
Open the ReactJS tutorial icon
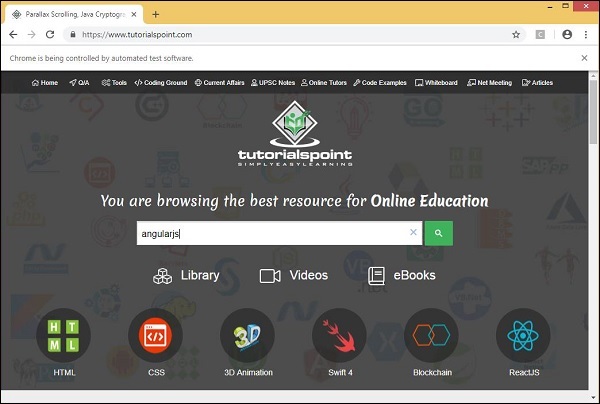[524, 337]
